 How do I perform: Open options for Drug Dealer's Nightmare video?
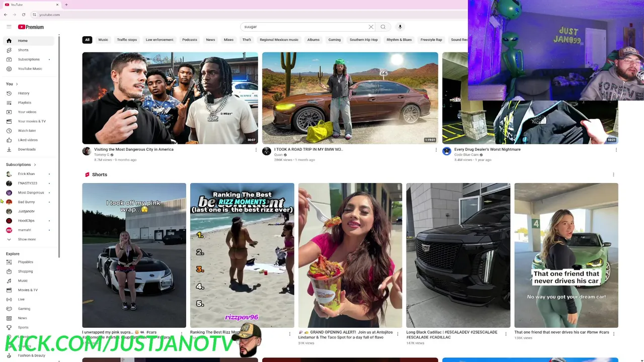[616, 150]
